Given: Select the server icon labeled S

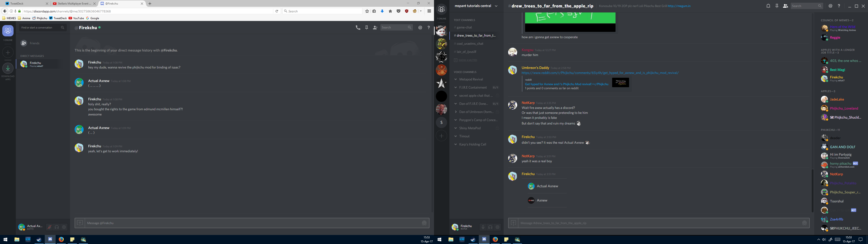Looking at the screenshot, I should pyautogui.click(x=441, y=122).
